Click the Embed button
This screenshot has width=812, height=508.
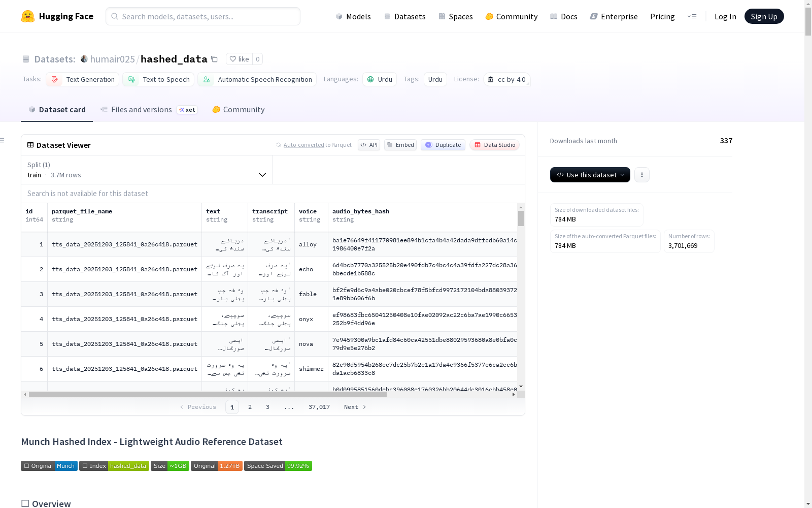coord(400,145)
